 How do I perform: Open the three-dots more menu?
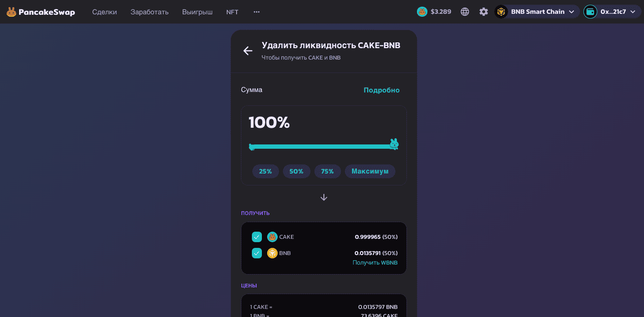pos(257,12)
